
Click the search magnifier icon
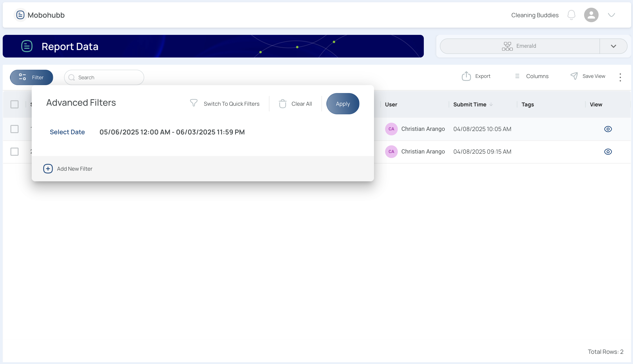[x=72, y=77]
